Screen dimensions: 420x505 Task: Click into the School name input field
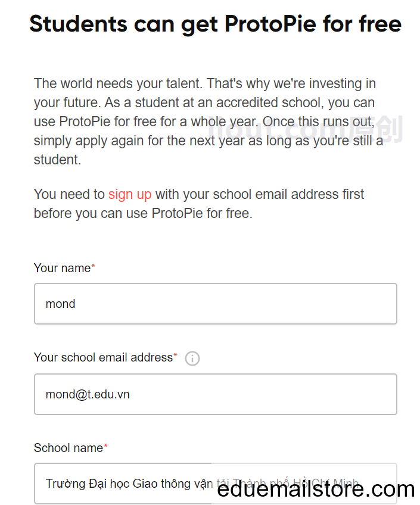216,484
